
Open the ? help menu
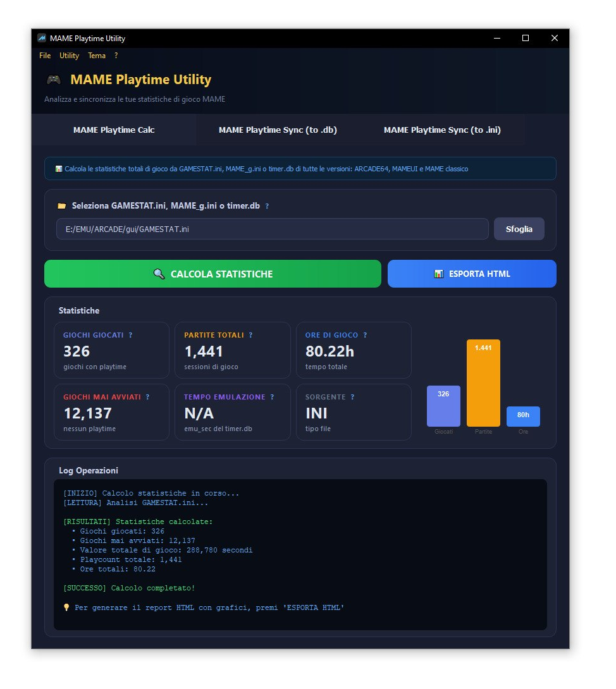[116, 56]
